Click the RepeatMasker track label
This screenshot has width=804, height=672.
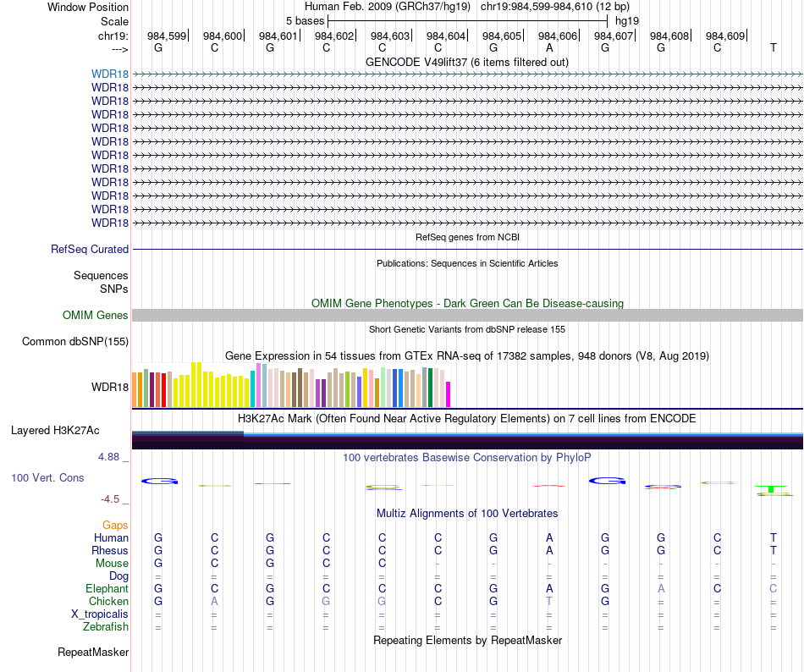click(93, 652)
